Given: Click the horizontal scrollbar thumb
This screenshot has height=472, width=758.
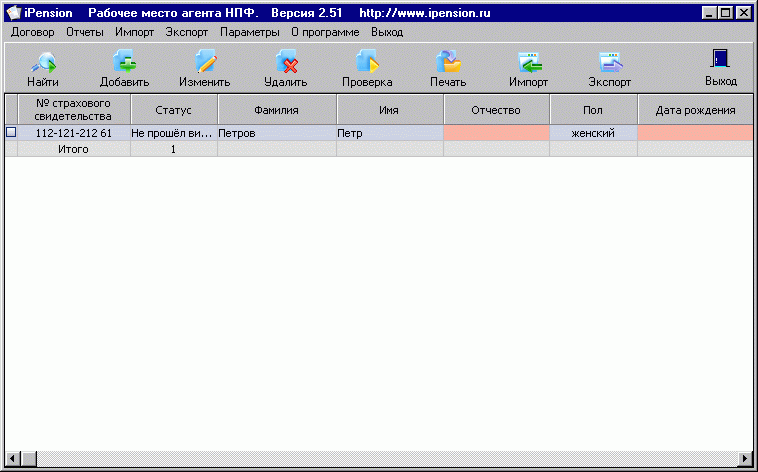Looking at the screenshot, I should pos(29,457).
